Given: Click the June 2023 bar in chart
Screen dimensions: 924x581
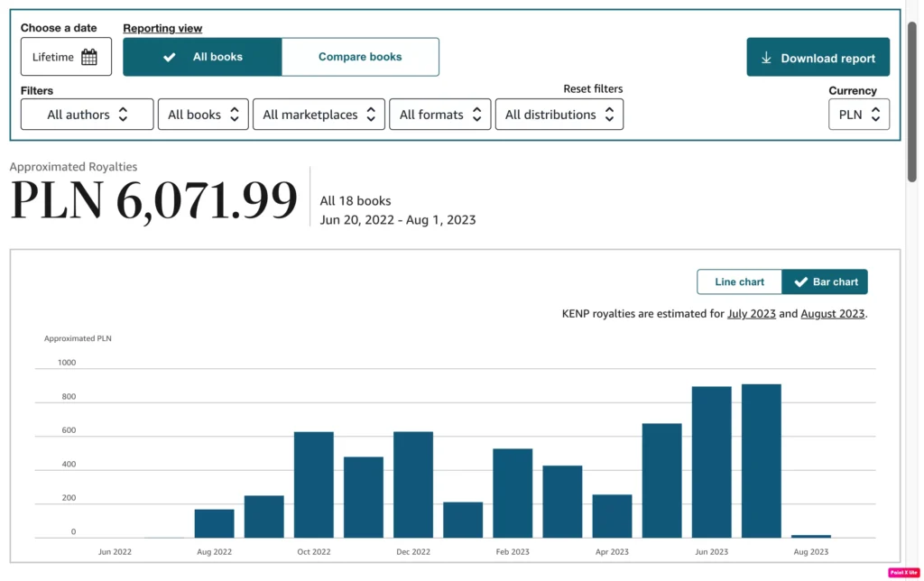Looking at the screenshot, I should 711,462.
